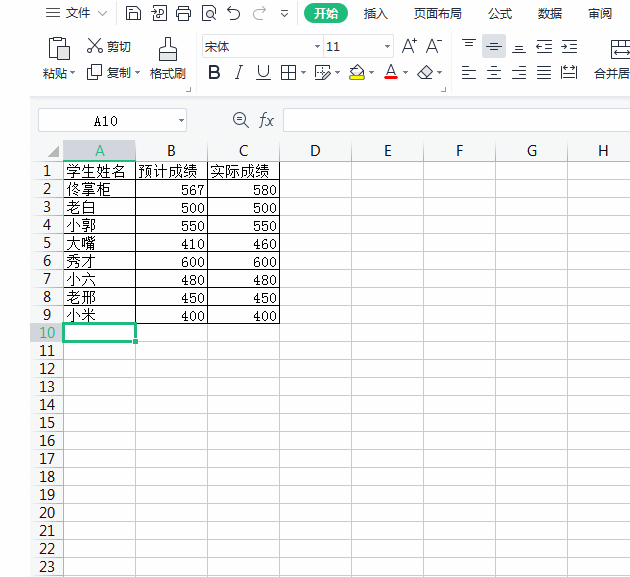
Task: Click the Print icon
Action: pyautogui.click(x=184, y=13)
